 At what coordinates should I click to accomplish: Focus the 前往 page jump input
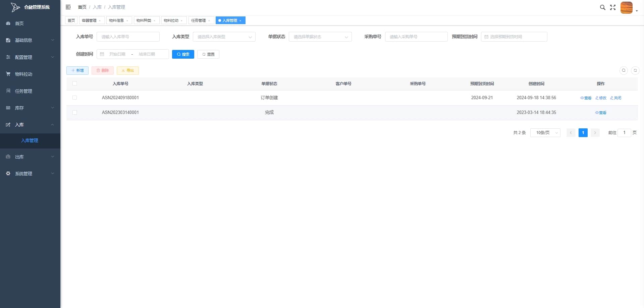coord(624,133)
